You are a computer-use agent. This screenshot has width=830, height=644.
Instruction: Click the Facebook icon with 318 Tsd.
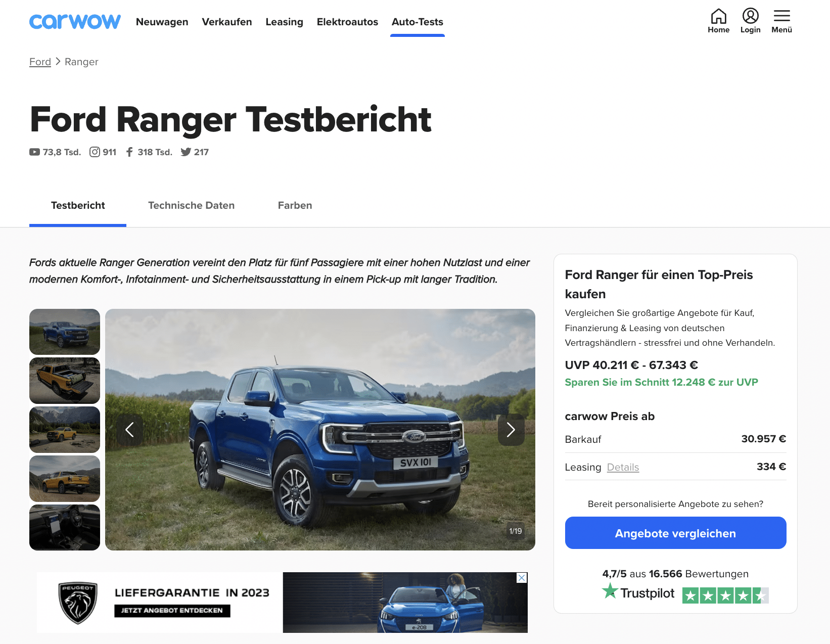pyautogui.click(x=129, y=152)
